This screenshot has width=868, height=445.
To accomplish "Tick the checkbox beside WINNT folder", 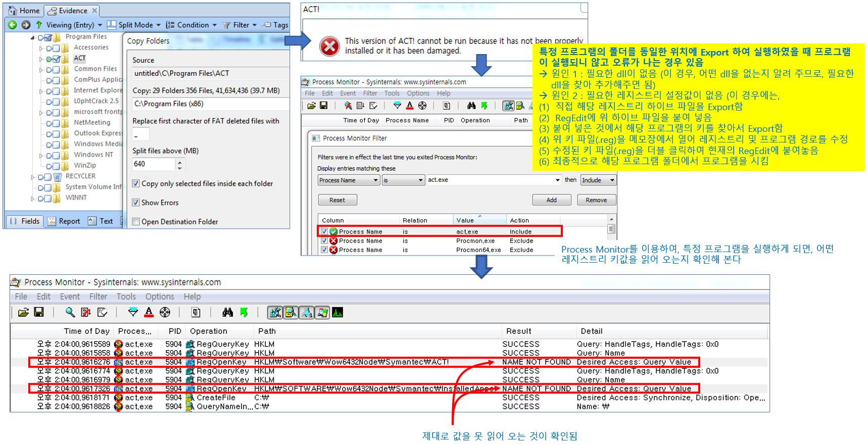I will (48, 199).
